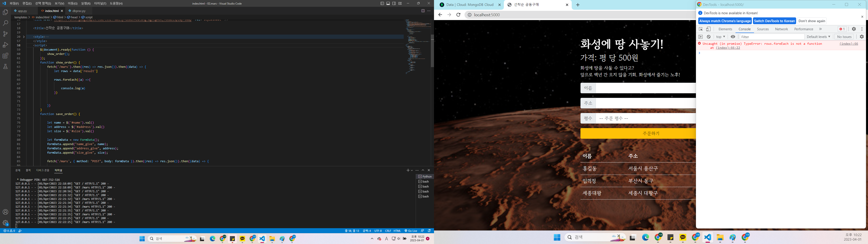The height and width of the screenshot is (244, 868).
Task: Split the VS Code editor to the right
Action: point(423,11)
